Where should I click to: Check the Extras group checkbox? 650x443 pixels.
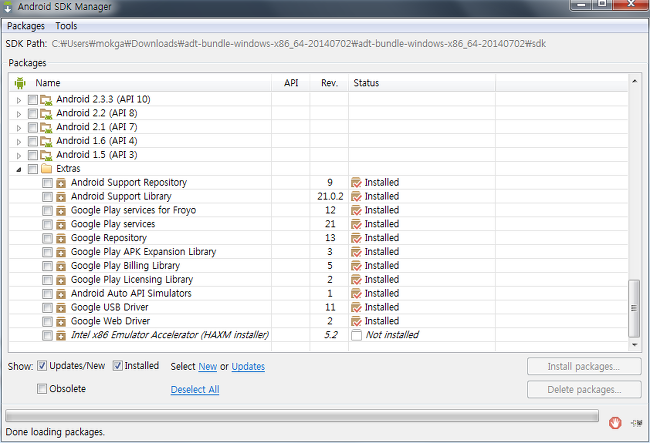[33, 169]
